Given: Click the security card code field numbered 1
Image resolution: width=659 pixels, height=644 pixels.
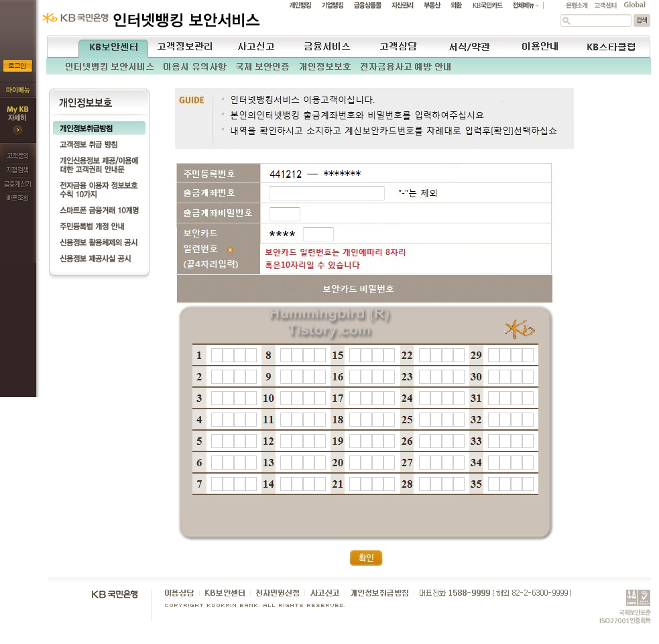Looking at the screenshot, I should [x=234, y=356].
